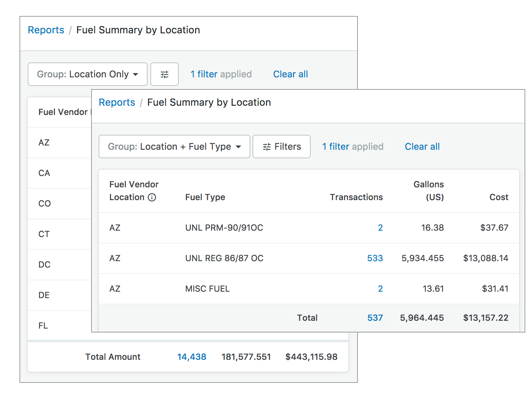Click the Transactions column header

tap(356, 197)
